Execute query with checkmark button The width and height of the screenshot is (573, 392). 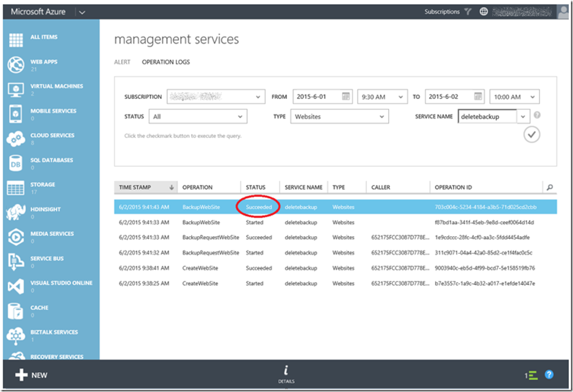point(532,135)
